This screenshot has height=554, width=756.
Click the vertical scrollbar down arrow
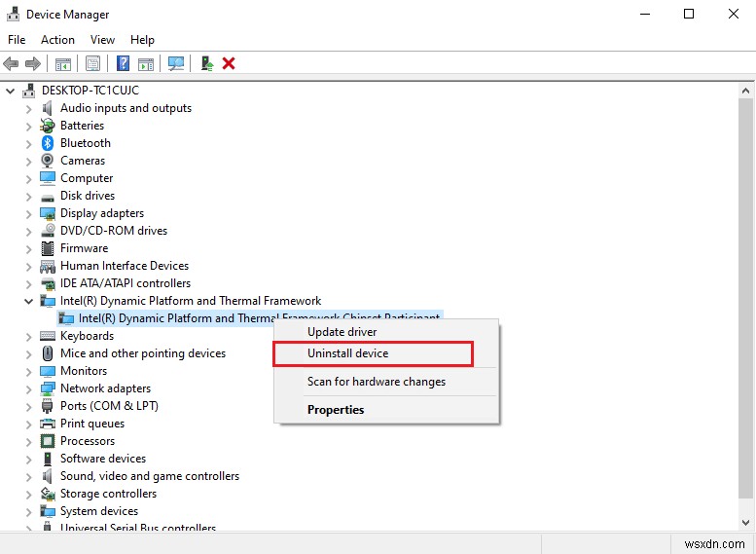(745, 522)
